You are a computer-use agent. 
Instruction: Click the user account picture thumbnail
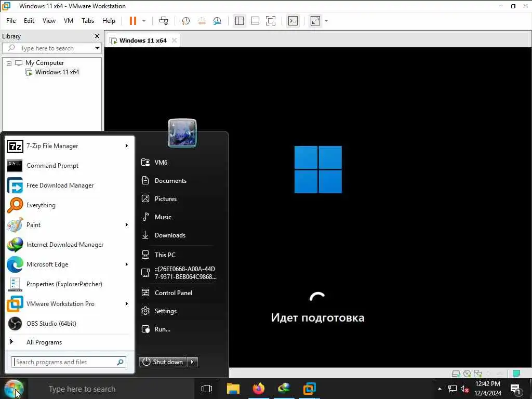tap(182, 132)
